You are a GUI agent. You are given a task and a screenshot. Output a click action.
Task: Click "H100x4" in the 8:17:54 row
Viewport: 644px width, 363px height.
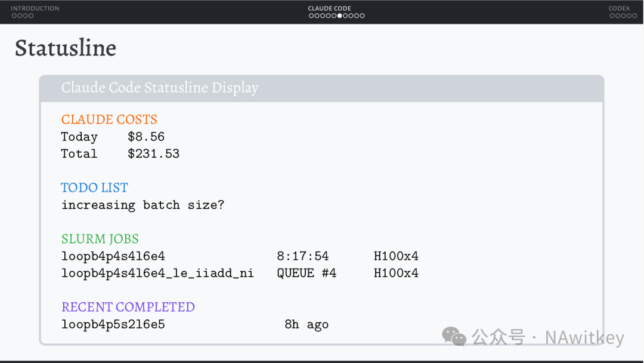pos(396,256)
